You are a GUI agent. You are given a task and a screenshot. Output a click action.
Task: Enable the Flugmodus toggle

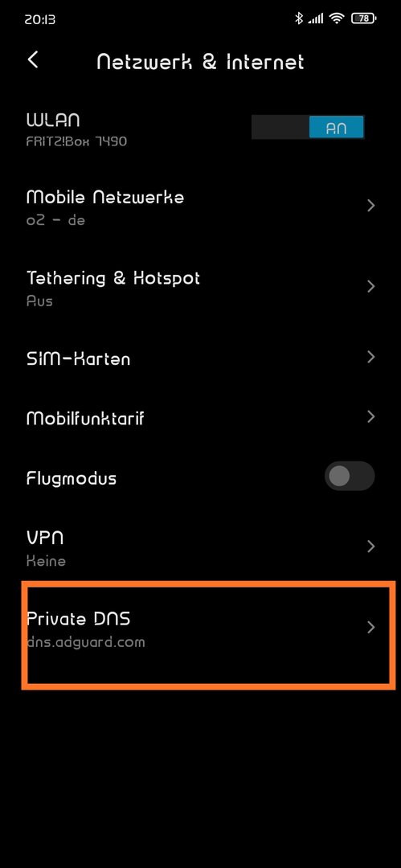pyautogui.click(x=350, y=476)
